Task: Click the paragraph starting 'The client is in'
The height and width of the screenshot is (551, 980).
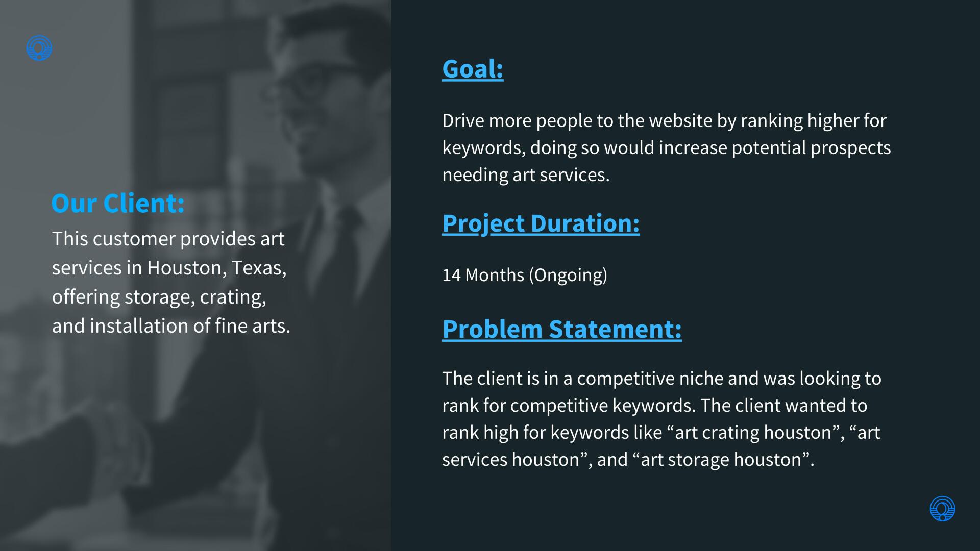Action: point(661,419)
